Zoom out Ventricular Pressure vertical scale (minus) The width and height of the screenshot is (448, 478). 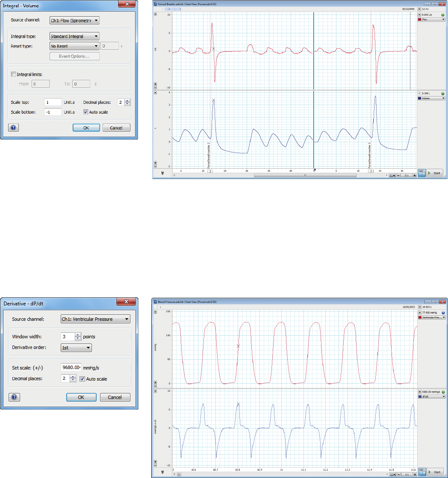click(x=155, y=385)
